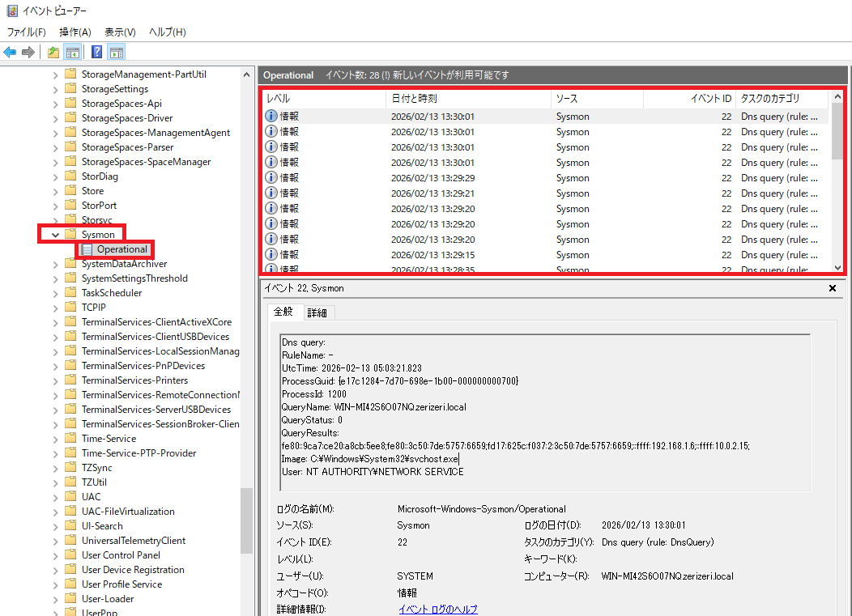This screenshot has height=616, width=852.
Task: Select the TCPIP folder in tree
Action: [x=93, y=308]
